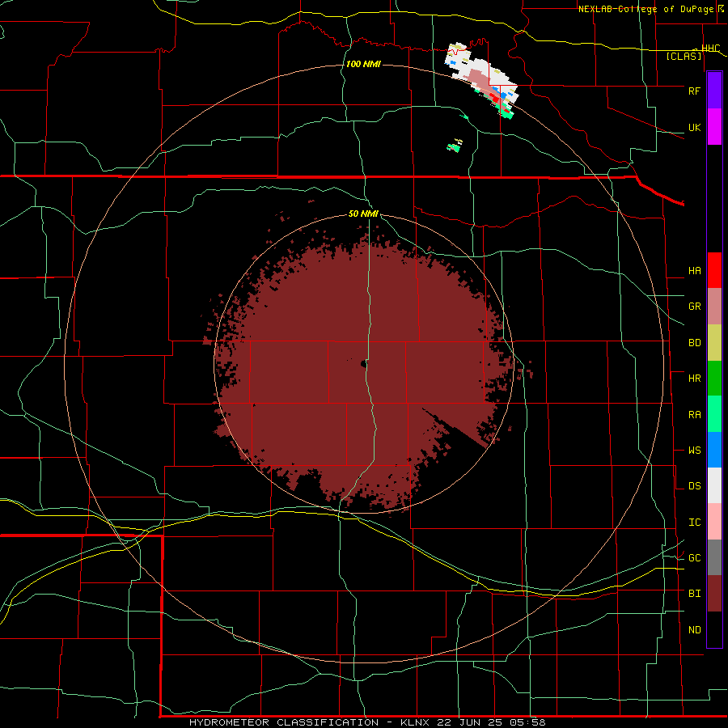
Task: Click the HR legend label
Action: pyautogui.click(x=694, y=379)
